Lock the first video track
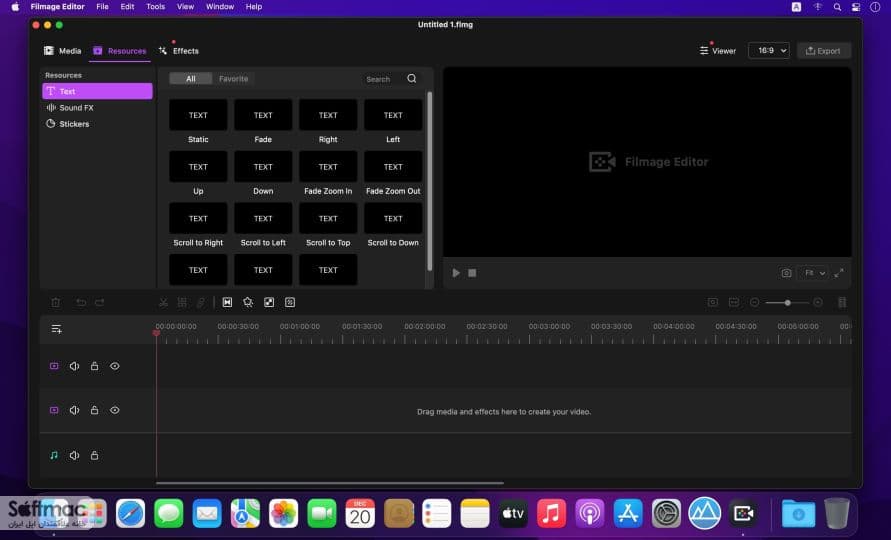 pyautogui.click(x=94, y=366)
